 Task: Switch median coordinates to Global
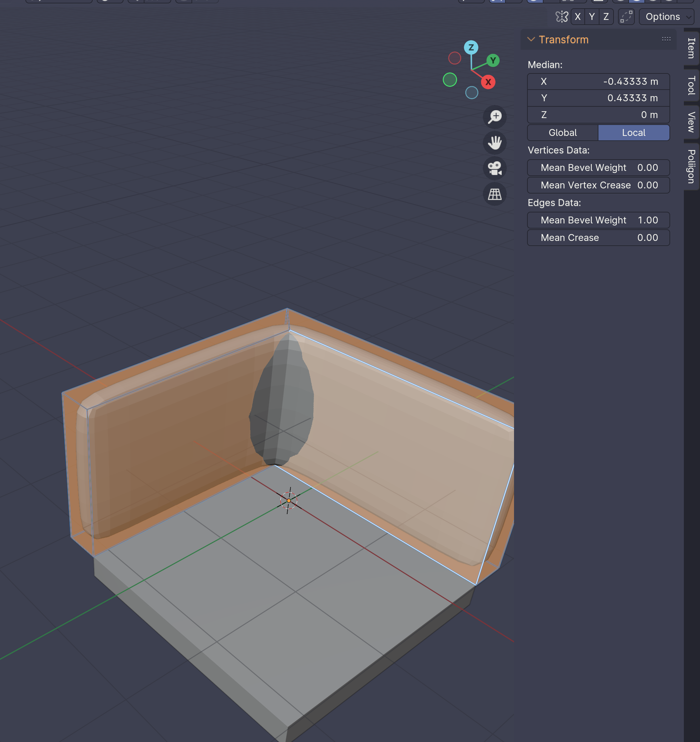click(562, 132)
